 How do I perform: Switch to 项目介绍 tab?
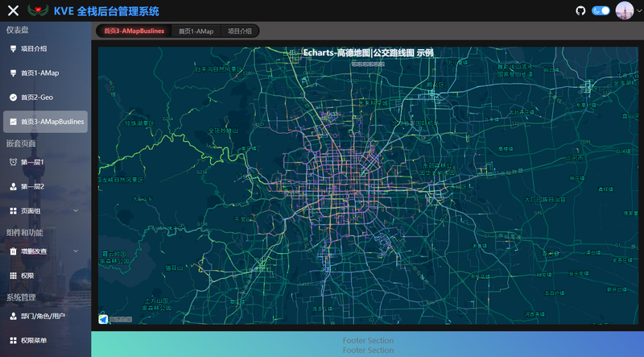point(240,31)
